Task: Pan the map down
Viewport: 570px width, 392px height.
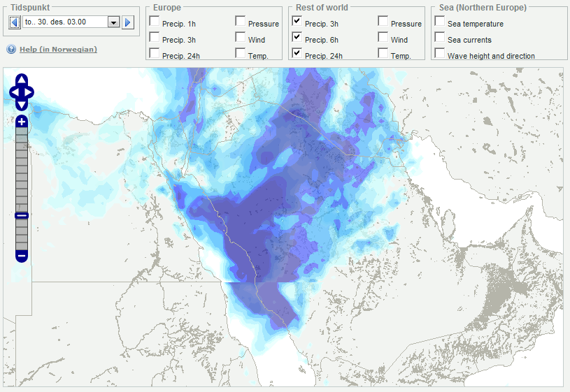Action: 22,105
